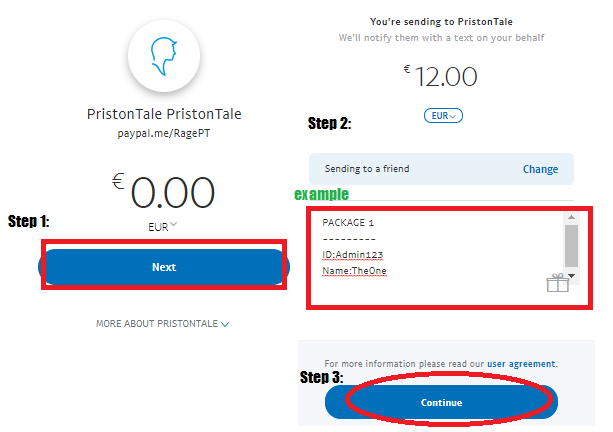Click the note field scrollbar thumb
Viewport: 613px width, 432px height.
click(x=571, y=246)
